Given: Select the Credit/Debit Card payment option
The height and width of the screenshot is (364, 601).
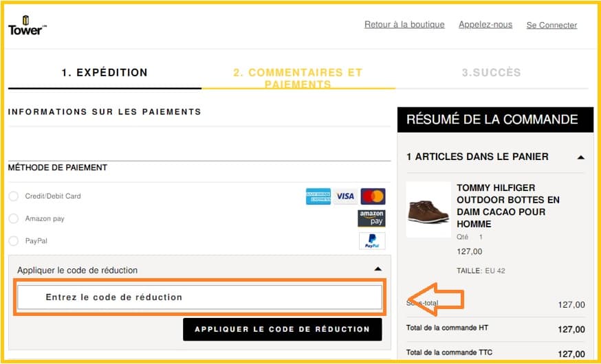Looking at the screenshot, I should pos(14,196).
